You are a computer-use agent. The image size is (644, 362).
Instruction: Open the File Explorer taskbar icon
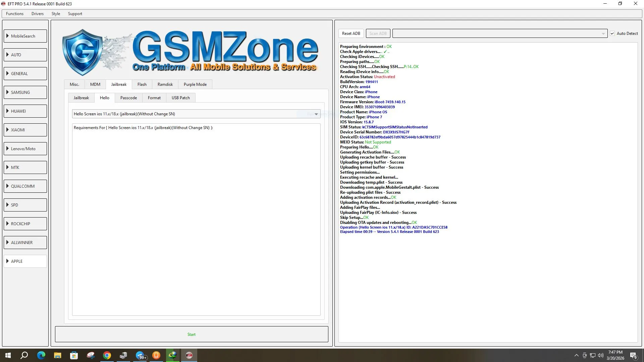coord(57,355)
